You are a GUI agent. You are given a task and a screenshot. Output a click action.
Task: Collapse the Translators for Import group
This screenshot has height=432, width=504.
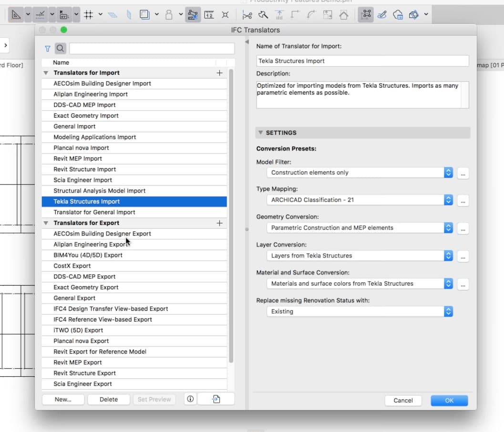click(x=46, y=73)
